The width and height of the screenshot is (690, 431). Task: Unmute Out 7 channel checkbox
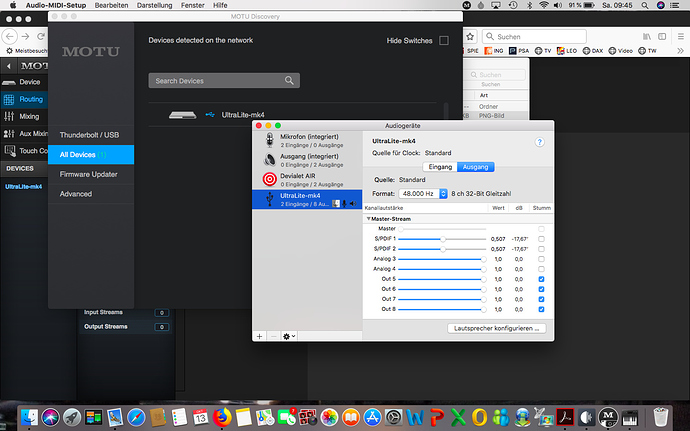click(541, 299)
